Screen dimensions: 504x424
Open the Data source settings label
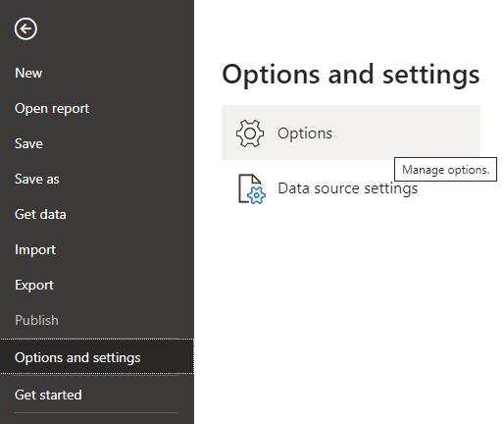348,188
